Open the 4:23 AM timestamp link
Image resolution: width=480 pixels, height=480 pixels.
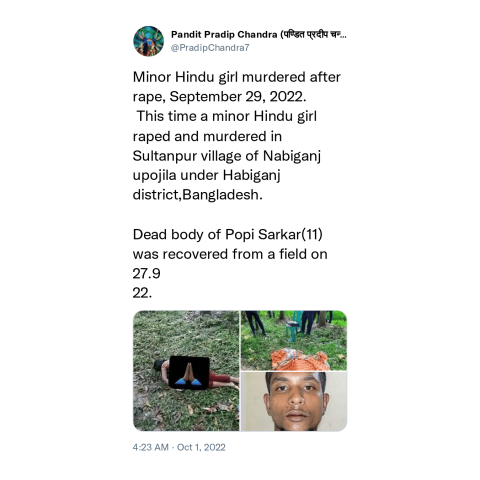click(150, 447)
